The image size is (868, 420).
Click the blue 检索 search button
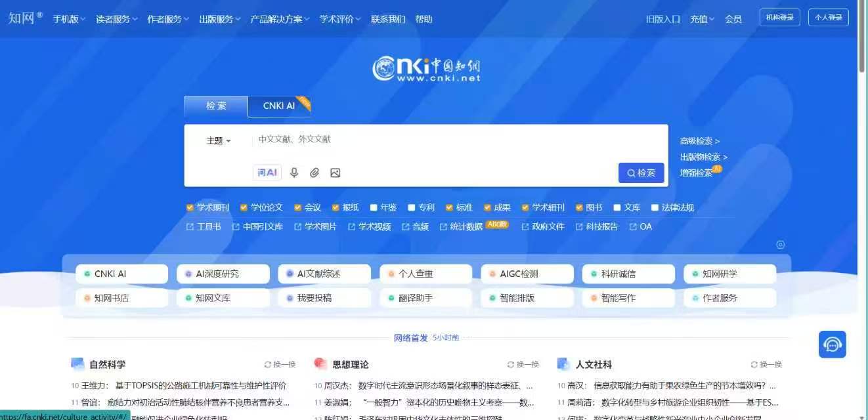click(641, 173)
